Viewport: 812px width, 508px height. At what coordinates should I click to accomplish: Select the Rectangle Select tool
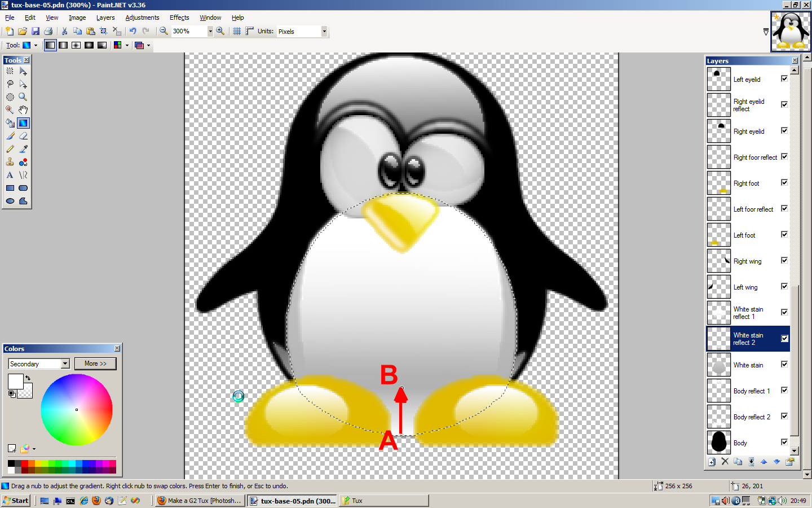pyautogui.click(x=10, y=71)
